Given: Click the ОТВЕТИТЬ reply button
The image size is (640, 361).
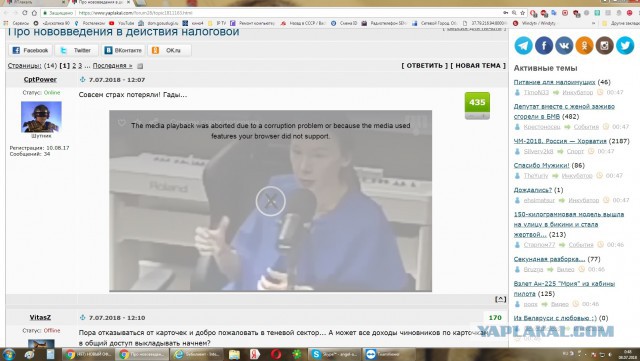Looking at the screenshot, I should pos(424,65).
